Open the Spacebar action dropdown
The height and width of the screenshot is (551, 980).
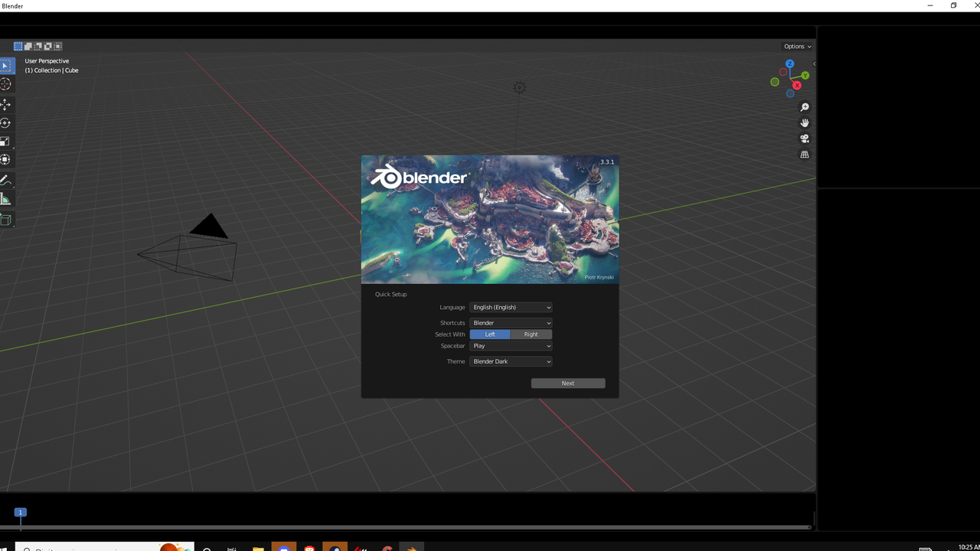coord(511,346)
